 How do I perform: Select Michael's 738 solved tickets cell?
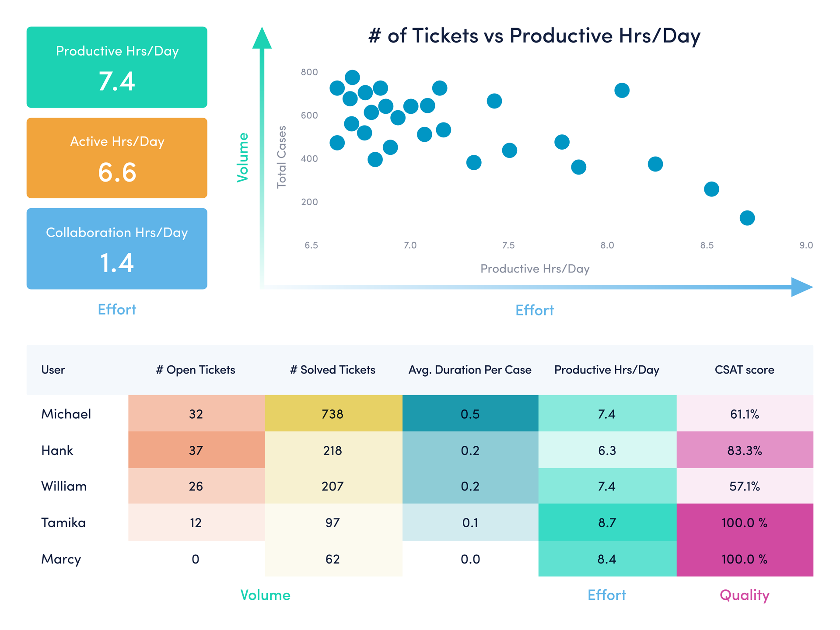tap(332, 414)
